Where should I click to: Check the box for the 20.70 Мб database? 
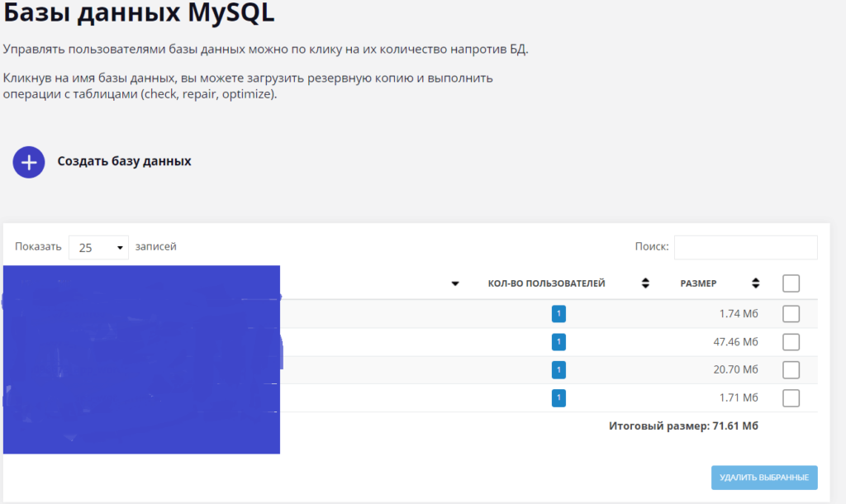(x=791, y=369)
